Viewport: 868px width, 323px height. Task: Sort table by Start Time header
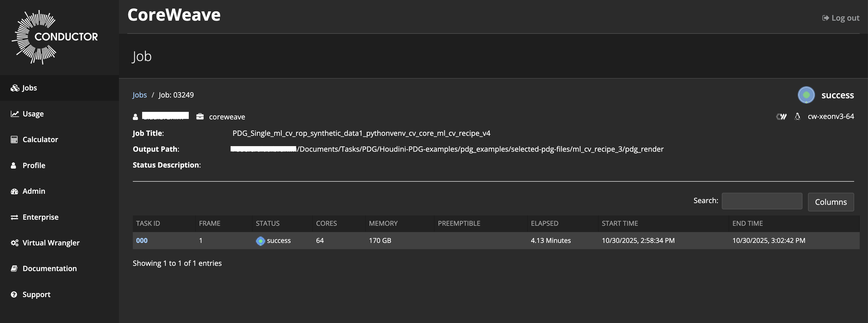[x=619, y=223]
